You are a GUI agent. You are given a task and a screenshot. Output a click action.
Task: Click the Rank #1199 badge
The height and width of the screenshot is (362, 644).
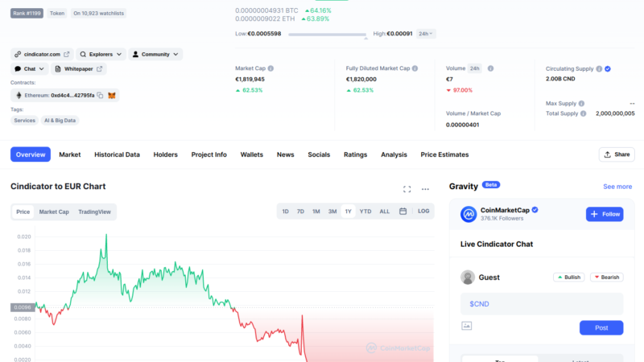[27, 13]
